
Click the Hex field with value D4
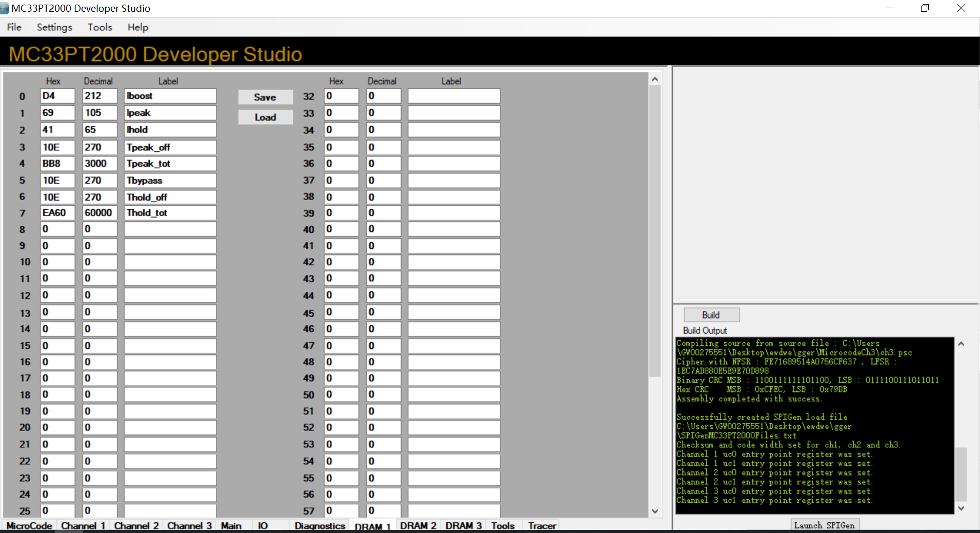[57, 96]
